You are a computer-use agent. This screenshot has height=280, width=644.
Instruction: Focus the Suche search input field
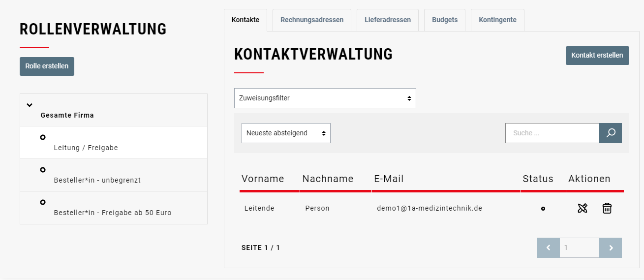[x=552, y=133]
